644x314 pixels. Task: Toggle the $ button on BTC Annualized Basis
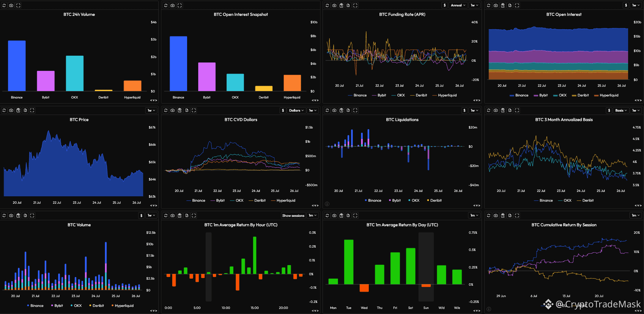click(609, 110)
